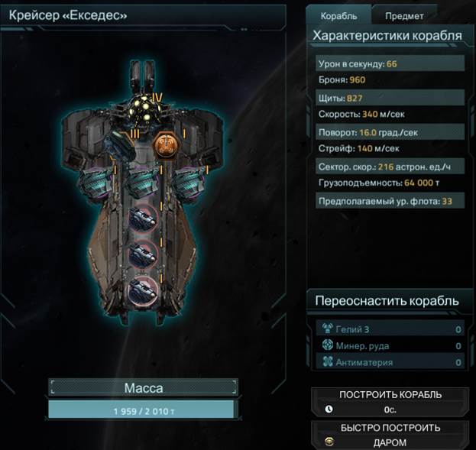
Task: Select the teal shield module on left wing
Action: click(x=95, y=183)
